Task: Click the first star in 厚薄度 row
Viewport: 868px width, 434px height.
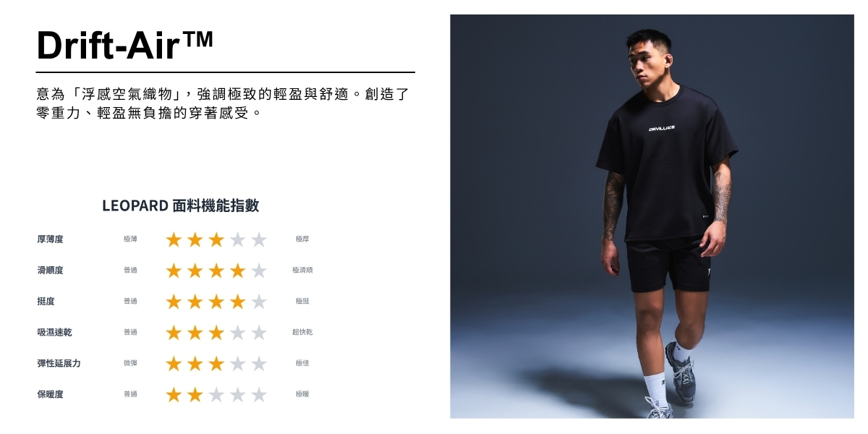Action: pyautogui.click(x=174, y=239)
